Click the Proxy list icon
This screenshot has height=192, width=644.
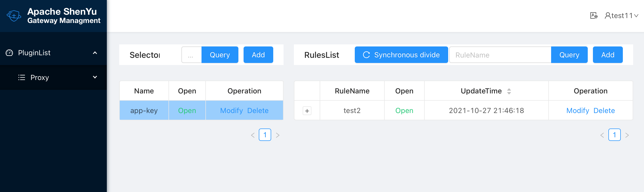[22, 77]
